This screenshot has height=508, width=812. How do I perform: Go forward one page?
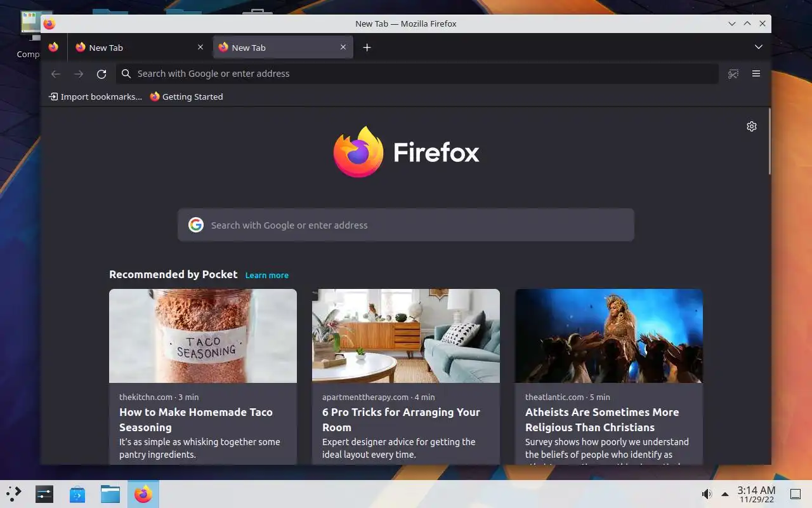pyautogui.click(x=79, y=74)
